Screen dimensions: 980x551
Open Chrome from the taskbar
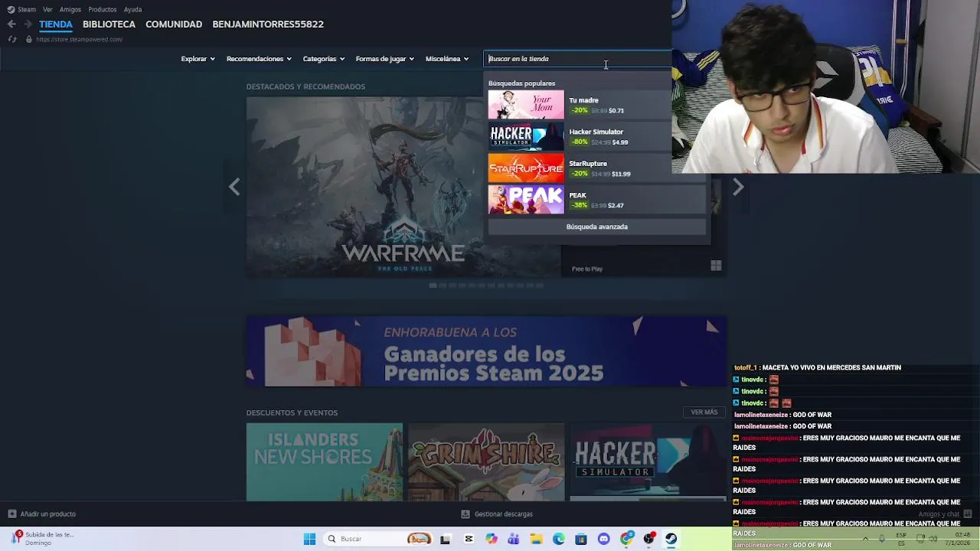[x=626, y=539]
